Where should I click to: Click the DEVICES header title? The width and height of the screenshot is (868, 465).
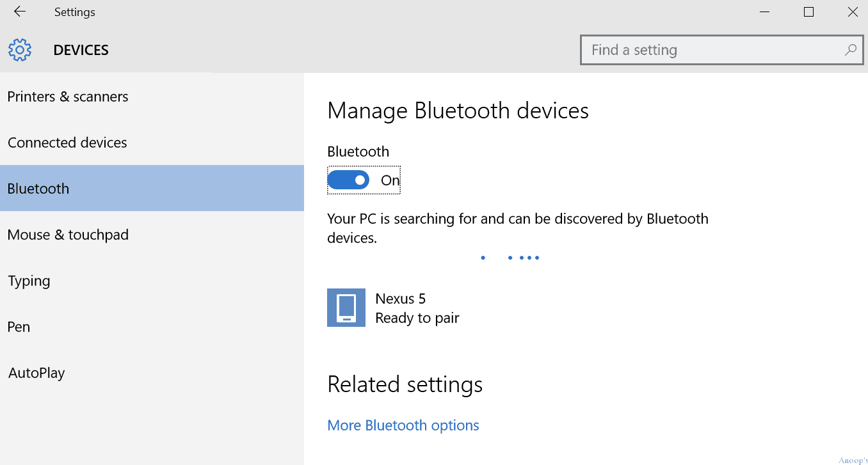pyautogui.click(x=81, y=50)
